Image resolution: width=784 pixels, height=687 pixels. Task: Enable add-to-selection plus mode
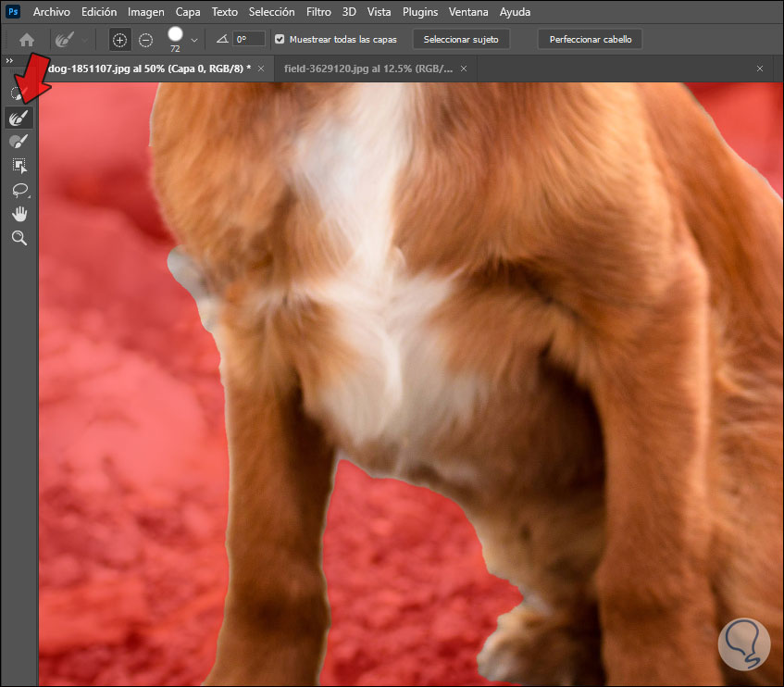click(119, 40)
